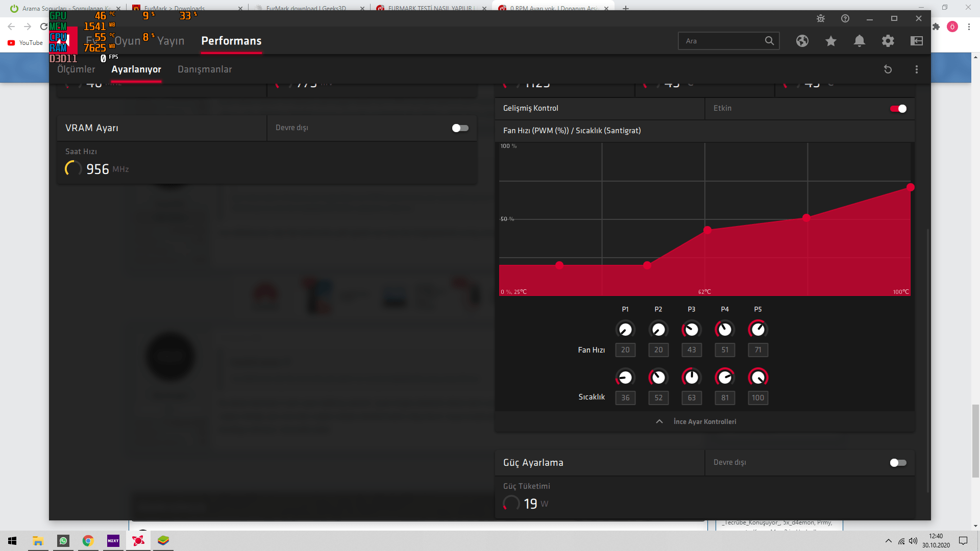Click the sidebar panel layout icon
This screenshot has height=551, width=980.
pos(917,41)
